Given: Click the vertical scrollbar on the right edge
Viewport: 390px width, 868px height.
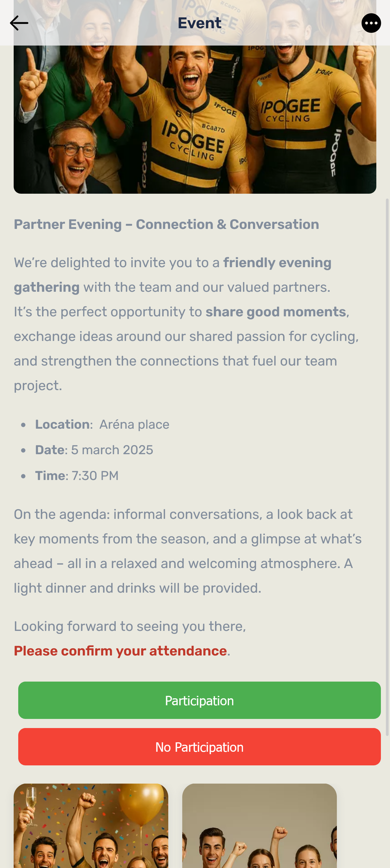Looking at the screenshot, I should tap(387, 467).
